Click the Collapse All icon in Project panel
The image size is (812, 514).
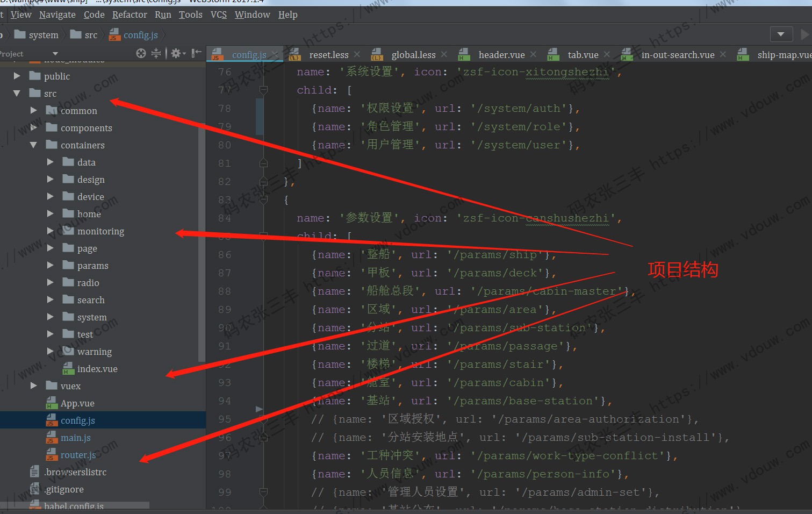(x=156, y=53)
